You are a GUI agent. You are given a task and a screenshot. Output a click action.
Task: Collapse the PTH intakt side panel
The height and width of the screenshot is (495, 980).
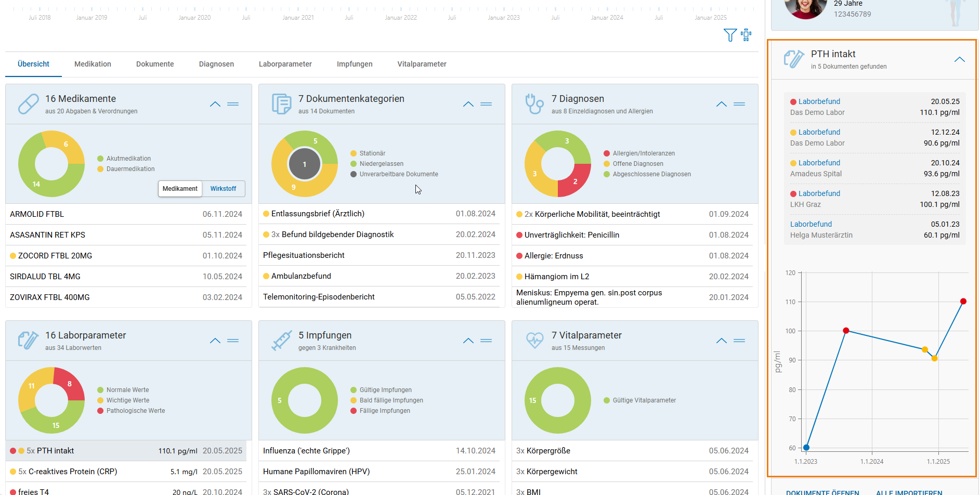tap(959, 59)
